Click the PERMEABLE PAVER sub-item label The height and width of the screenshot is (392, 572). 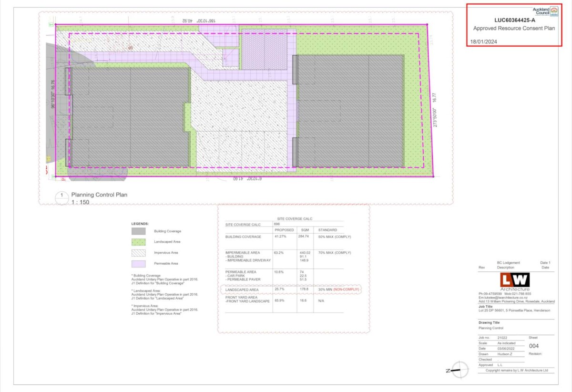pos(243,279)
